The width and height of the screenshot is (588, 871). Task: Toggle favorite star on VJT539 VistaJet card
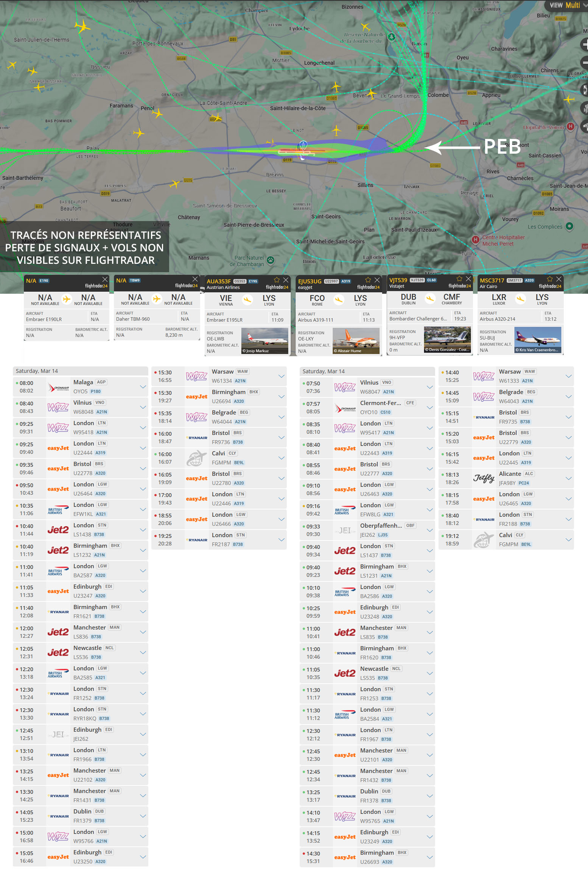(459, 279)
